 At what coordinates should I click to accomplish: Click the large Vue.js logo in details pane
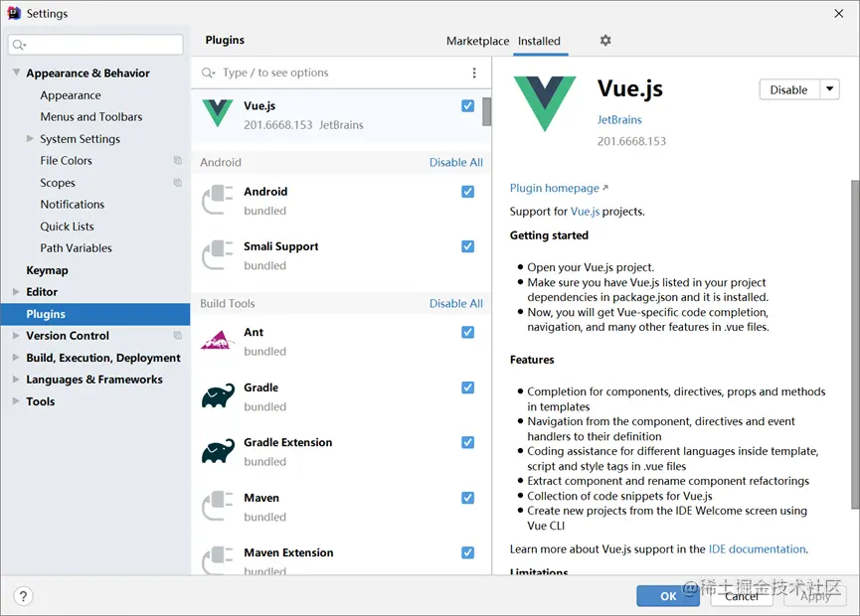pos(545,103)
